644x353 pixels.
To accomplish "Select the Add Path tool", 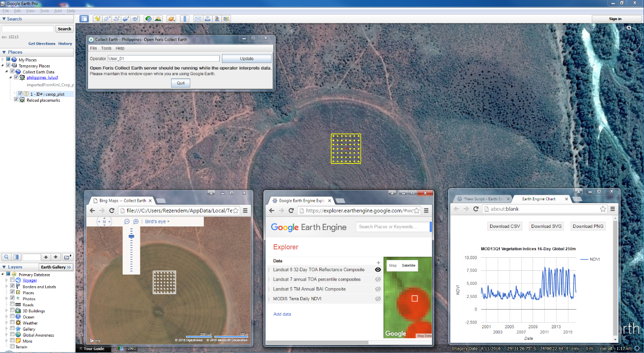I will [117, 19].
